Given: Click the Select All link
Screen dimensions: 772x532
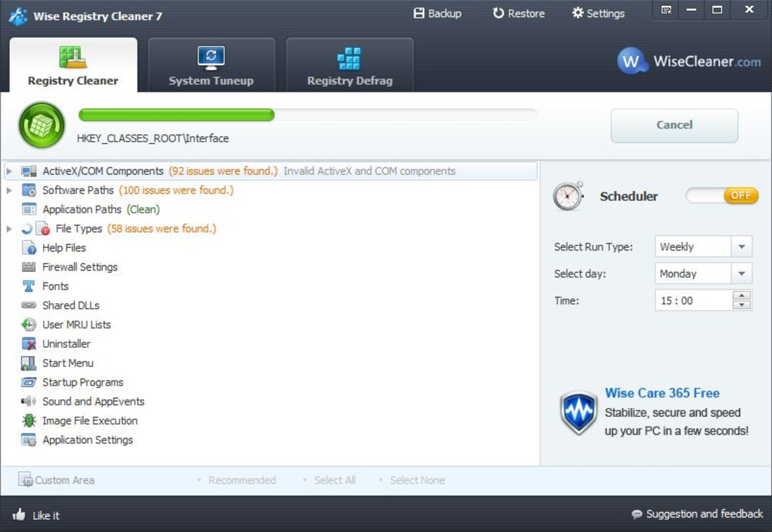Looking at the screenshot, I should coord(334,479).
